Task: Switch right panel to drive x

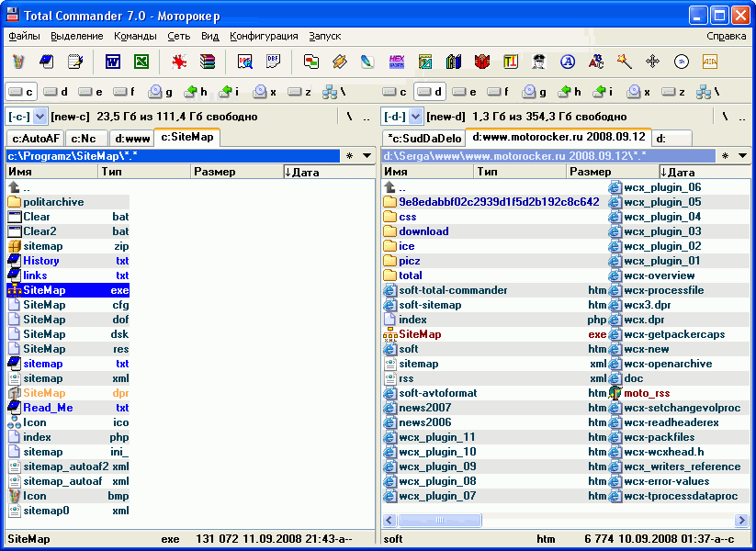Action: (640, 92)
